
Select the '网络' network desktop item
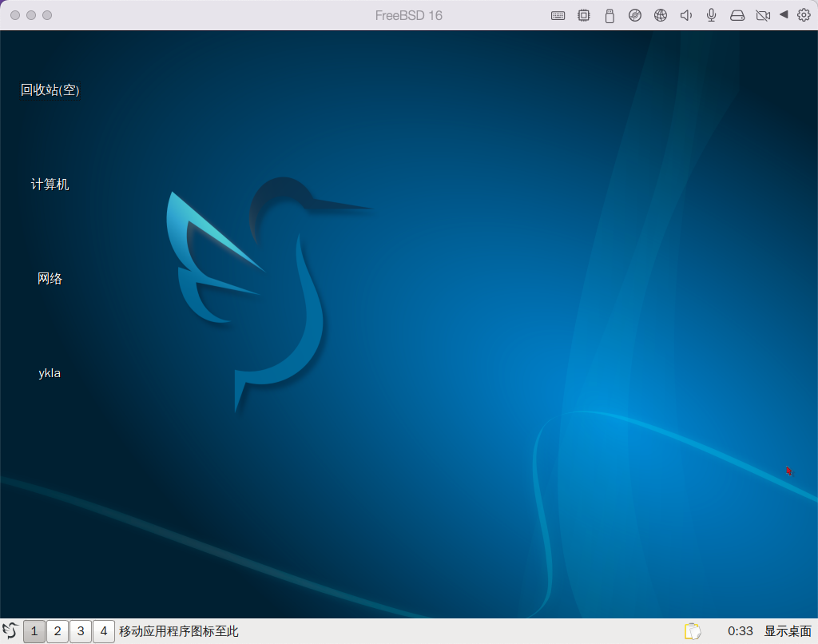click(x=50, y=279)
